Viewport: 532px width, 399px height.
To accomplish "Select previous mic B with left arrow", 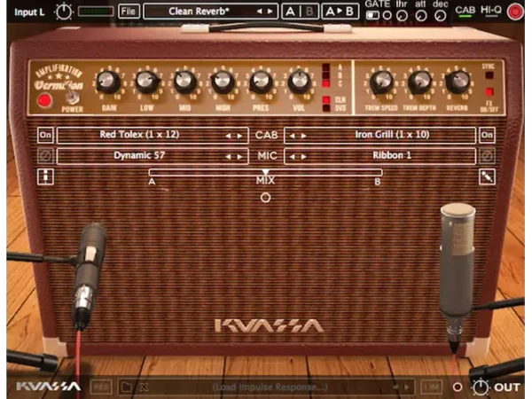I will [x=292, y=156].
